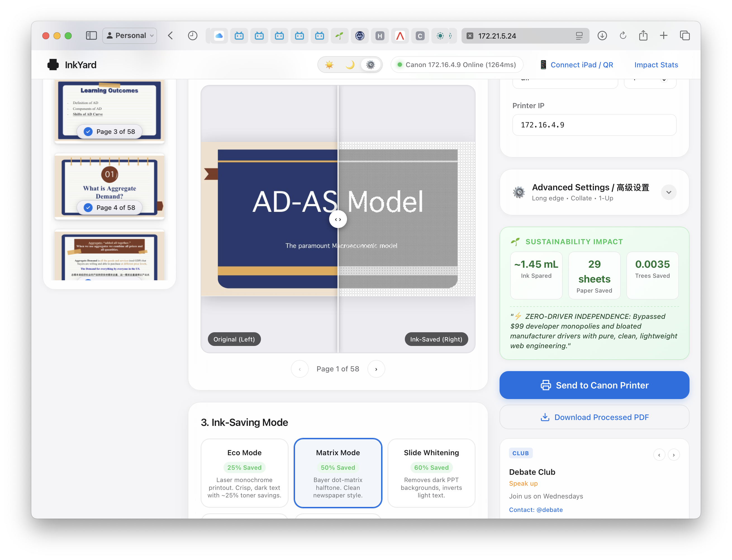Grab the before/after comparison slider handle
This screenshot has width=732, height=560.
338,219
